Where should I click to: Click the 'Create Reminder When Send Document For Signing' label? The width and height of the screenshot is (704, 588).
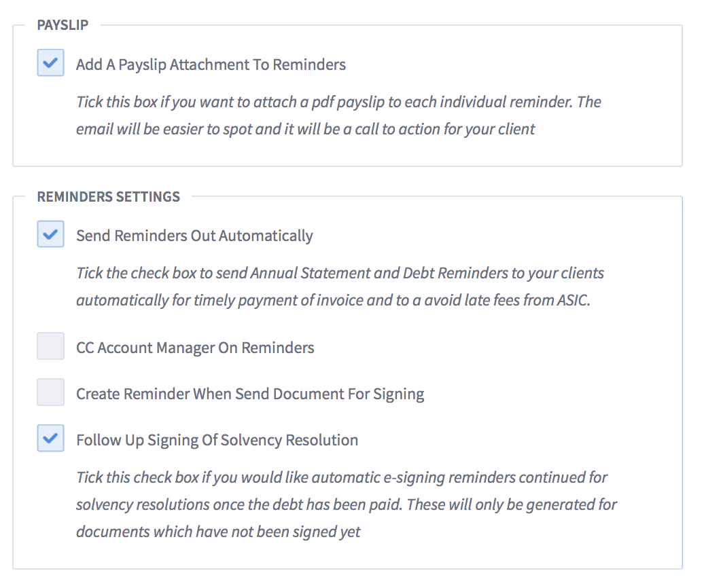pyautogui.click(x=250, y=394)
